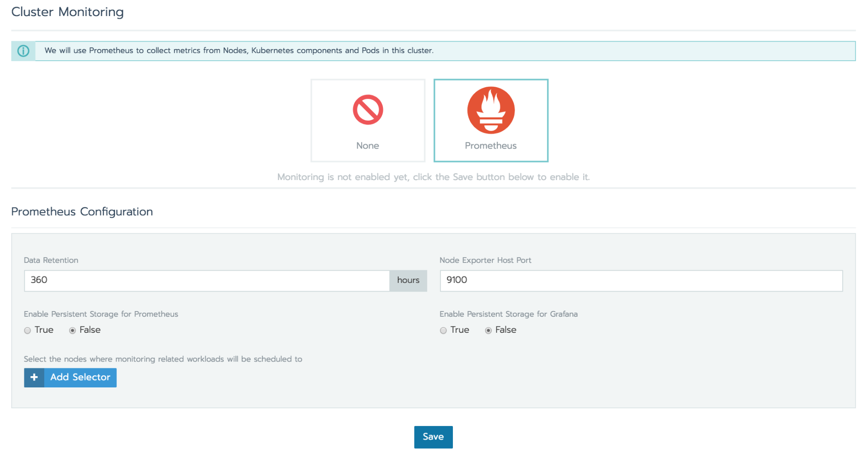
Task: Click the Prometheus Configuration heading
Action: coord(82,212)
